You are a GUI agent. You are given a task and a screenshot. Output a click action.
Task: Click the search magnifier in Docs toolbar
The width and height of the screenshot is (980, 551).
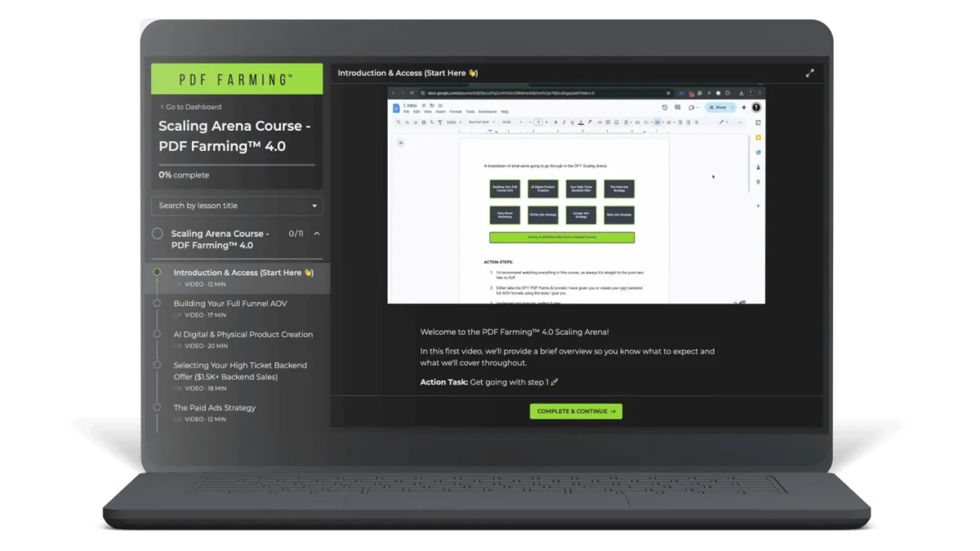coord(399,122)
